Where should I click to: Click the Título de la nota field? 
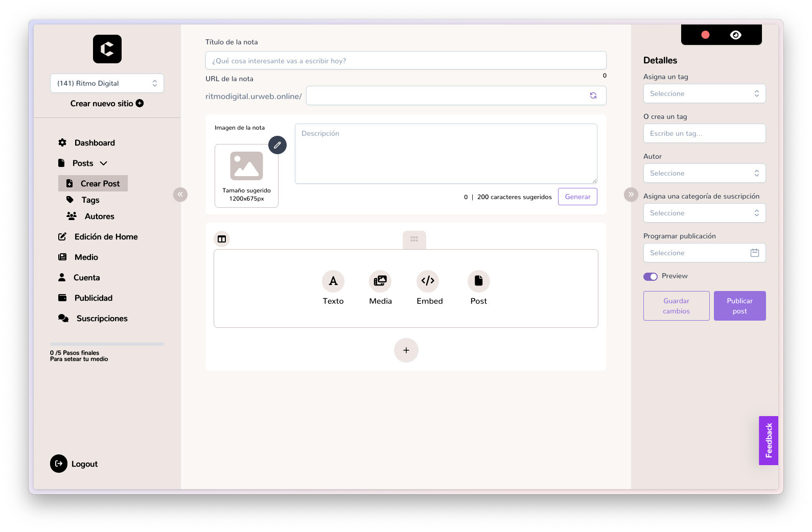[x=406, y=60]
